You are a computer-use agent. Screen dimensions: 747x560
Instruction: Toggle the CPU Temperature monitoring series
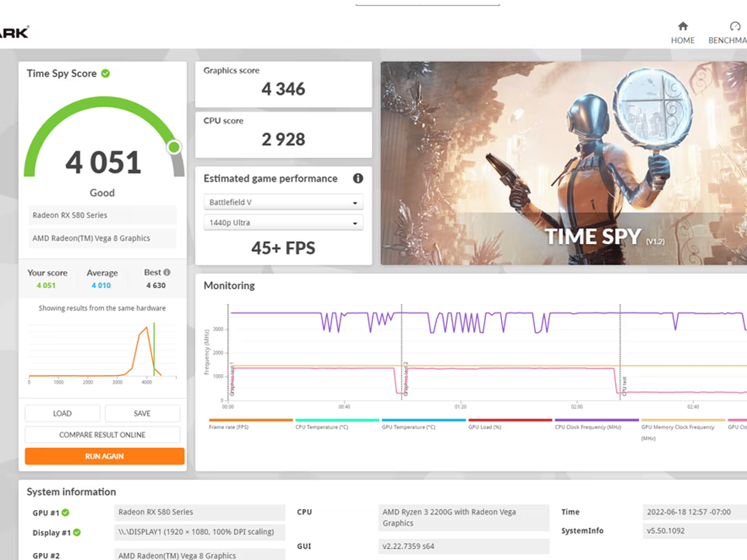coord(337,419)
